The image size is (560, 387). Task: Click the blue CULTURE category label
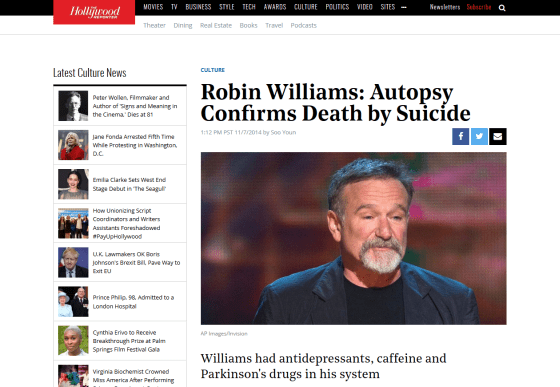click(213, 70)
